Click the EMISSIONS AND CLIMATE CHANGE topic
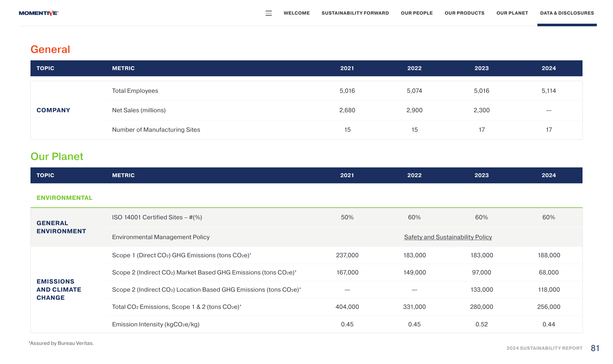The image size is (613, 364). coord(59,290)
